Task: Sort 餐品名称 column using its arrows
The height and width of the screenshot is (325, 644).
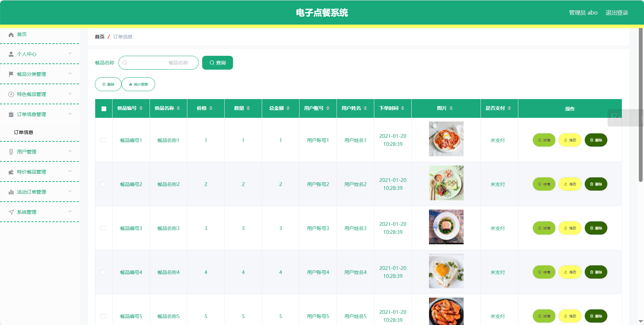Action: [x=178, y=108]
